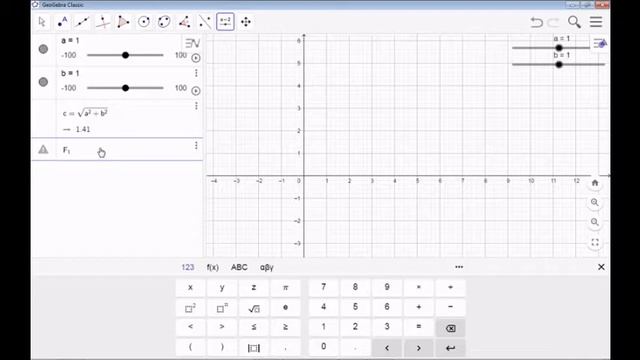Toggle the Graphics view style bar
This screenshot has width=640, height=360.
pyautogui.click(x=600, y=43)
